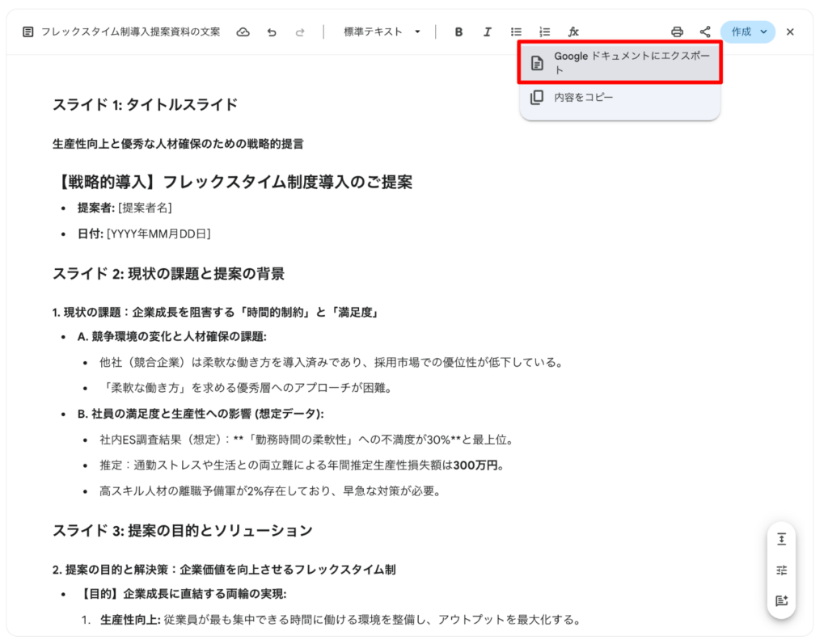Undo the last edit
The height and width of the screenshot is (644, 828).
tap(272, 32)
